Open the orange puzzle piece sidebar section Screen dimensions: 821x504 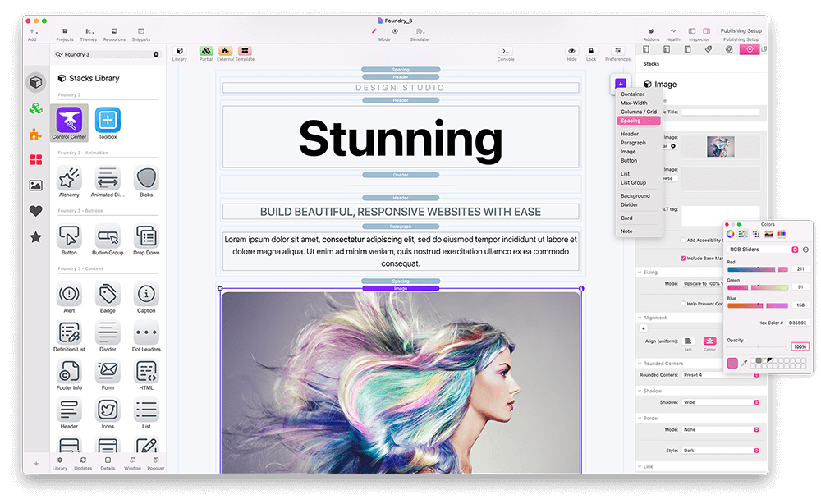click(35, 135)
